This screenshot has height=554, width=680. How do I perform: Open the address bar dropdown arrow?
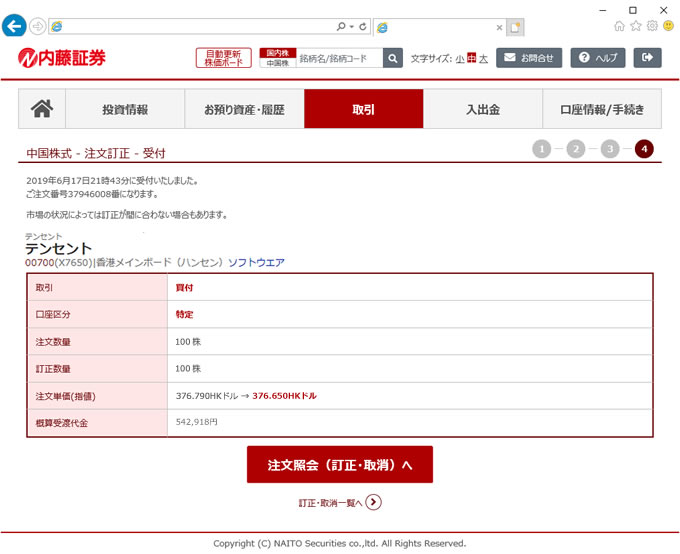pos(352,27)
